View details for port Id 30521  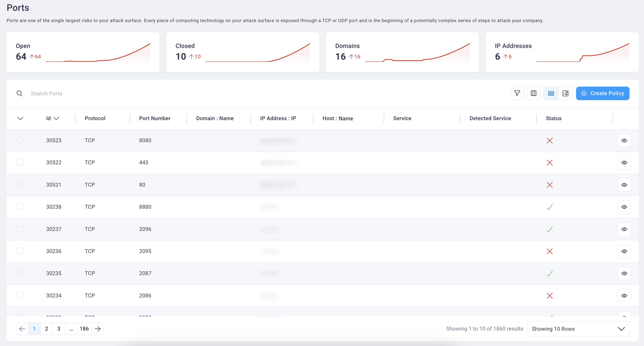pyautogui.click(x=624, y=185)
